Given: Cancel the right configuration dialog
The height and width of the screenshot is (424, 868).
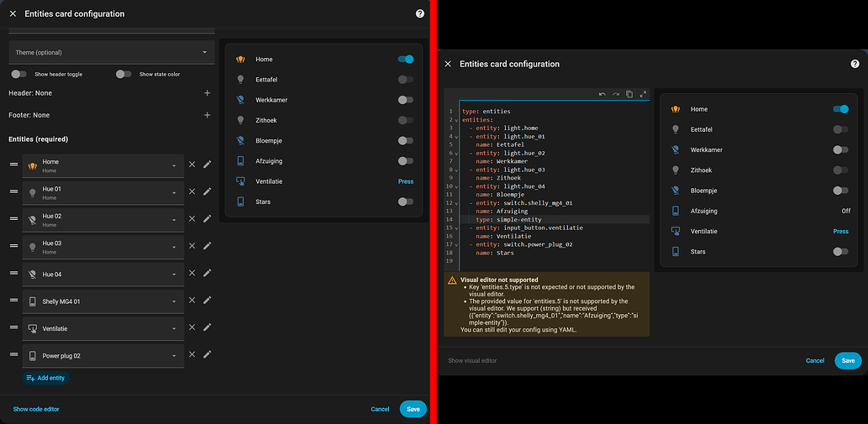Looking at the screenshot, I should [815, 360].
